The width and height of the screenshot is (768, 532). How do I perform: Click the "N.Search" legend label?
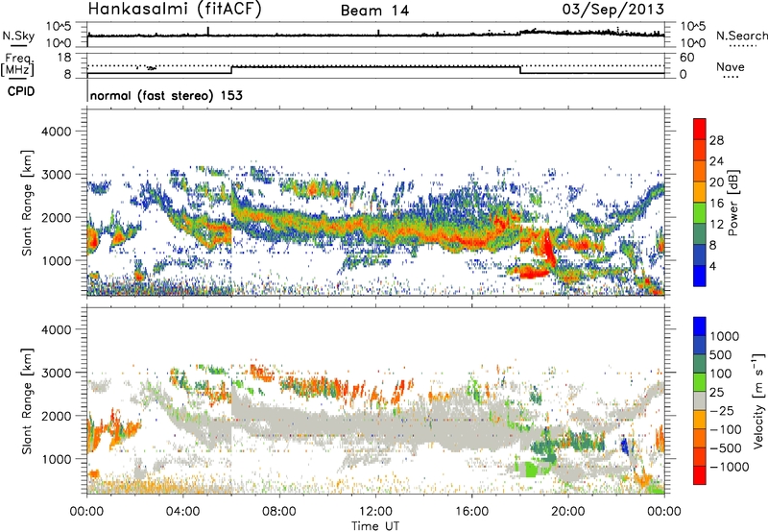tap(741, 36)
